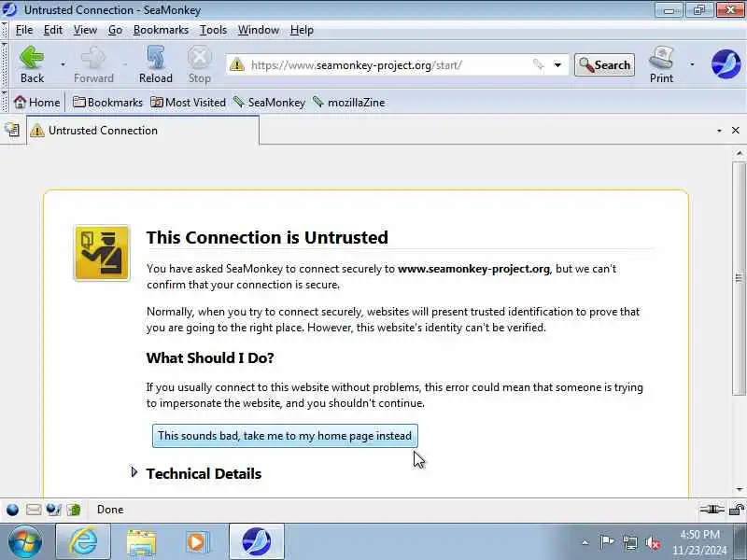The height and width of the screenshot is (560, 747).
Task: Close the current tab with X
Action: click(736, 130)
